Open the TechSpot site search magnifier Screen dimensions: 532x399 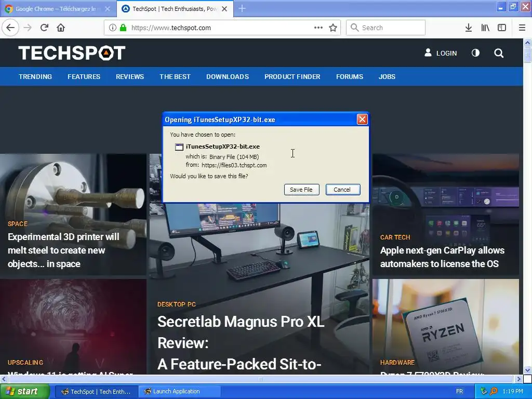(x=499, y=53)
